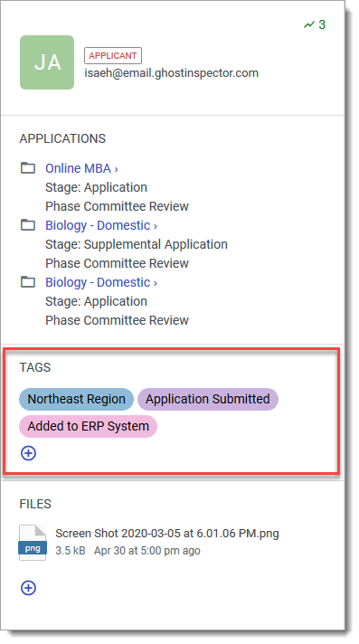359x644 pixels.
Task: Click the APPLICANT badge
Action: tap(113, 56)
